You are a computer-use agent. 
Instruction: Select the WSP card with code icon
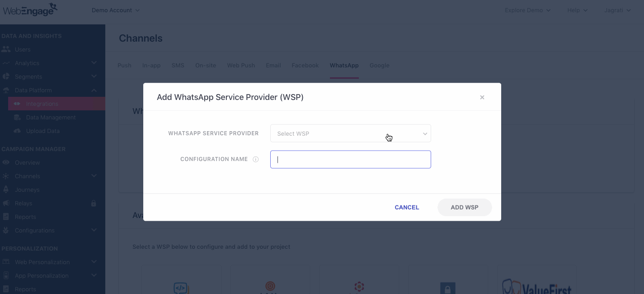181,280
